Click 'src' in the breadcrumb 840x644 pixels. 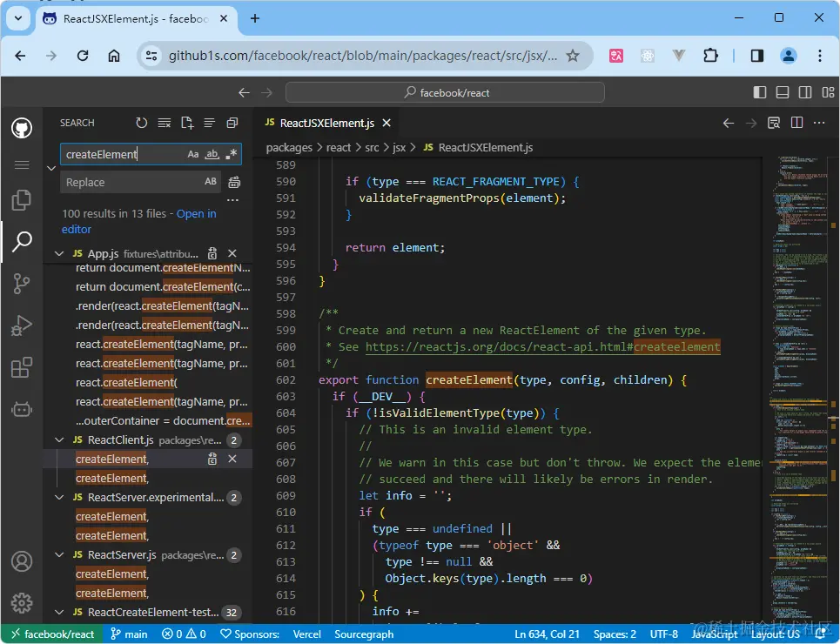[372, 147]
